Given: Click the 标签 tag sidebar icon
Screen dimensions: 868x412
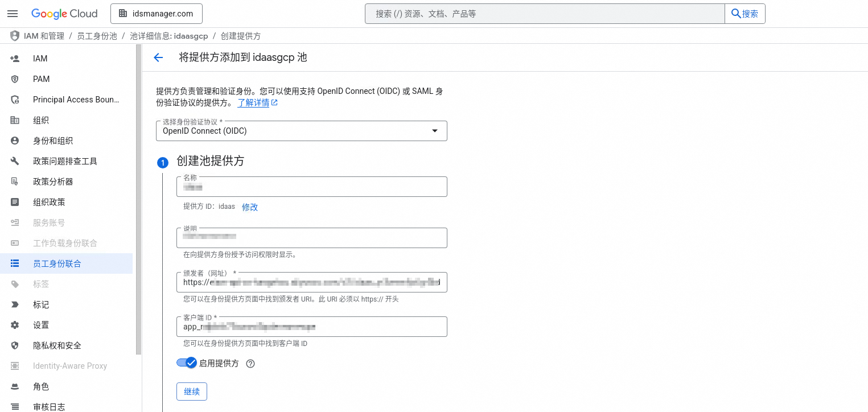Looking at the screenshot, I should [x=15, y=284].
